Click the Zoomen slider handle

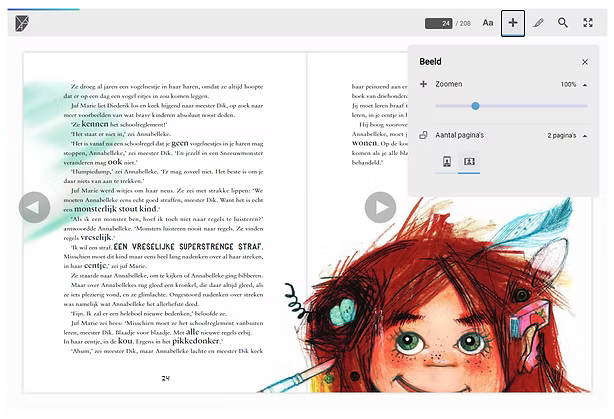pyautogui.click(x=475, y=106)
